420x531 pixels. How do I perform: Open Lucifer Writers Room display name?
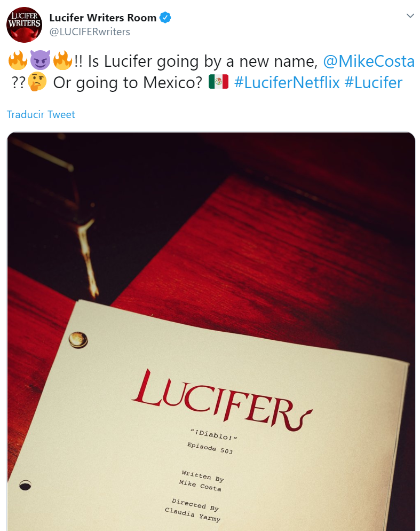click(x=103, y=18)
